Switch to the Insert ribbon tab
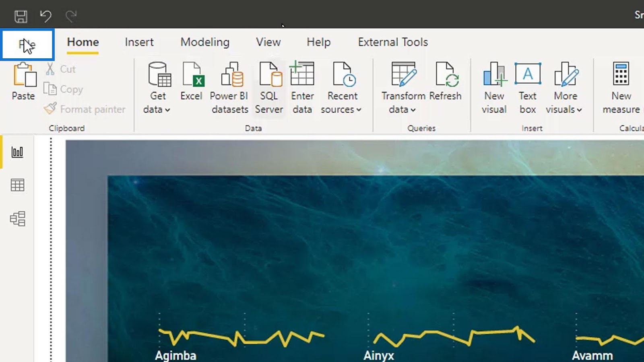Screen dimensions: 644x362 (x=139, y=42)
